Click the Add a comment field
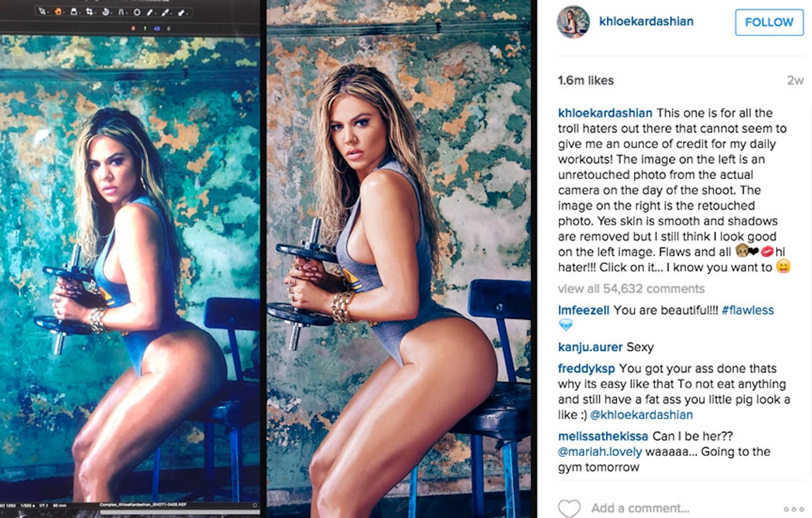Image resolution: width=812 pixels, height=518 pixels. coord(640,508)
